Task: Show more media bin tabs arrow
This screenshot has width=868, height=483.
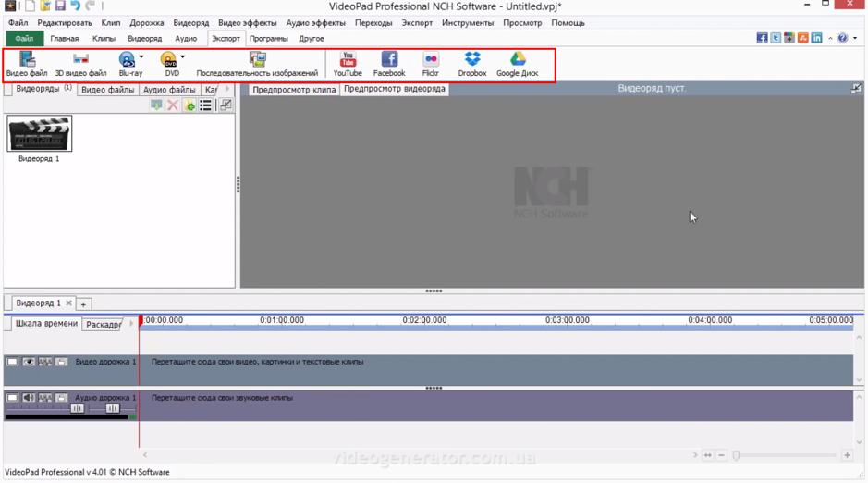Action: pos(227,89)
